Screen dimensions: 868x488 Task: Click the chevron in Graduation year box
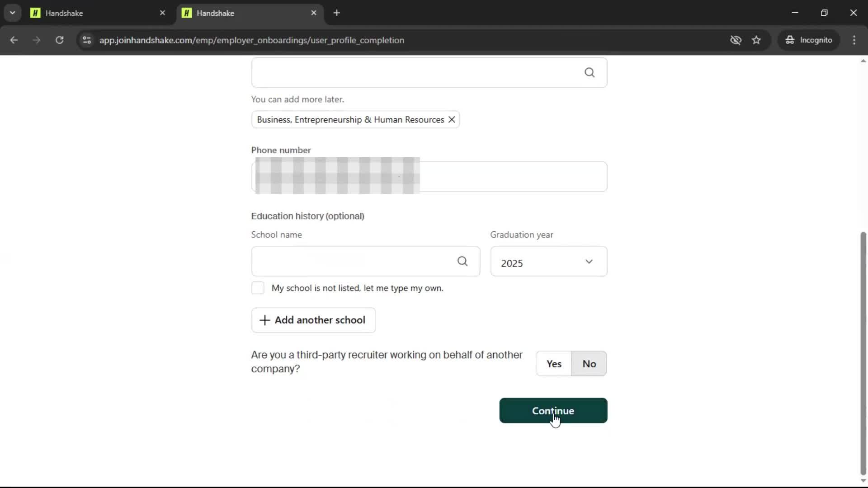point(589,262)
